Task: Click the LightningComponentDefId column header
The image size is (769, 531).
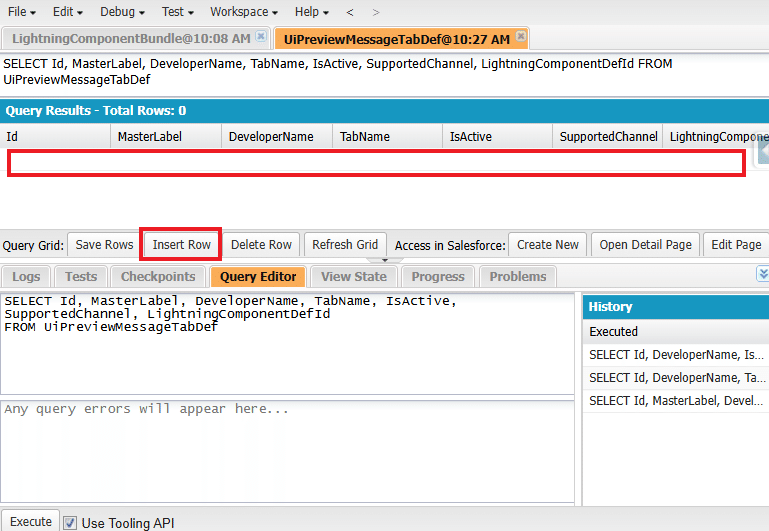Action: [716, 136]
